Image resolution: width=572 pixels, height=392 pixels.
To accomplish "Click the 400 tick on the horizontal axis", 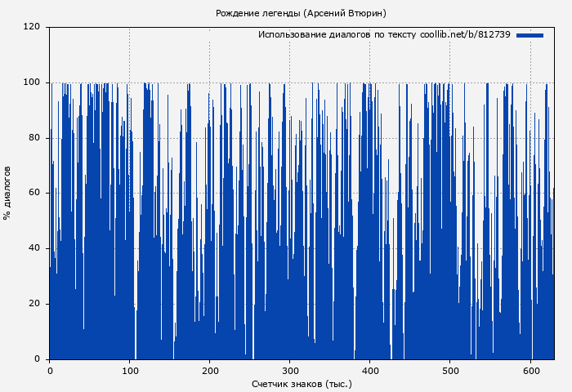I will tap(370, 371).
